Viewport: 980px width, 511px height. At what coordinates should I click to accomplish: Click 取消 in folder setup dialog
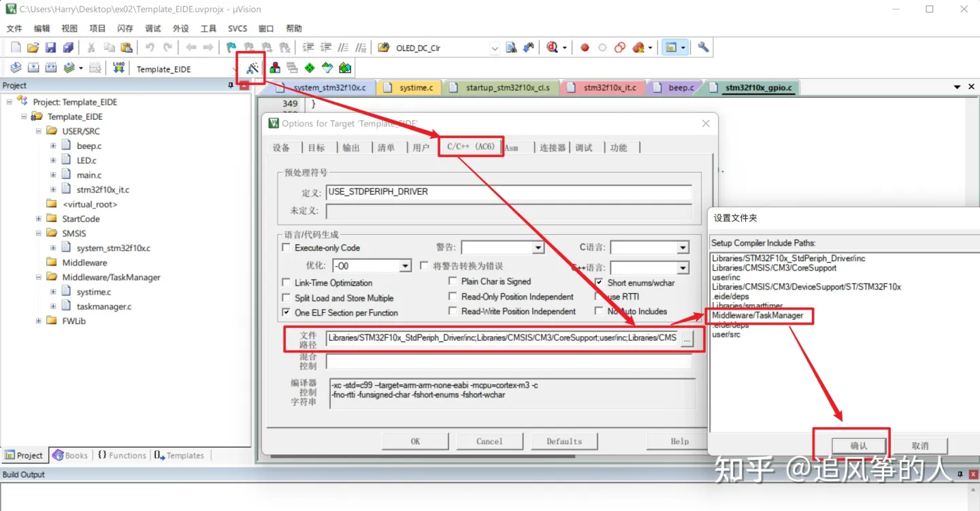coord(920,446)
